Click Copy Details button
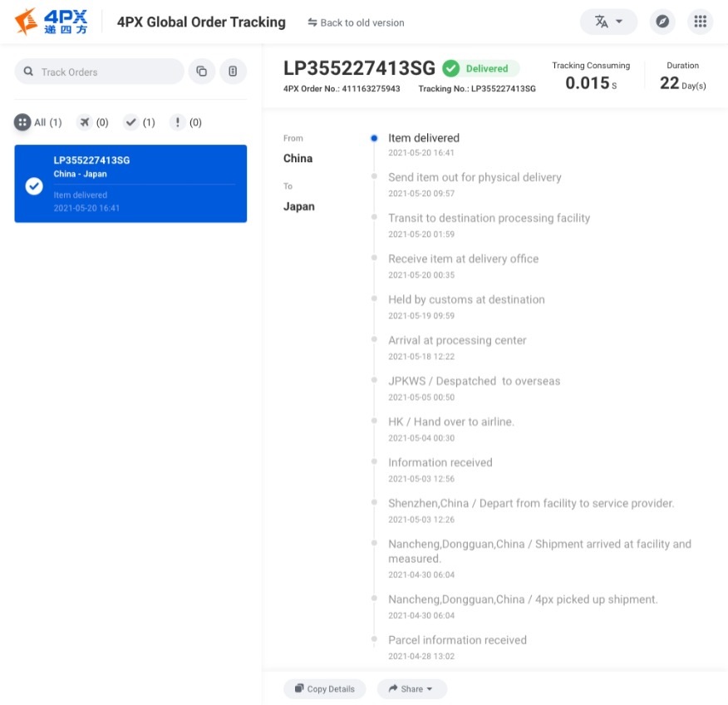Viewport: 728px width, 705px height. point(325,688)
